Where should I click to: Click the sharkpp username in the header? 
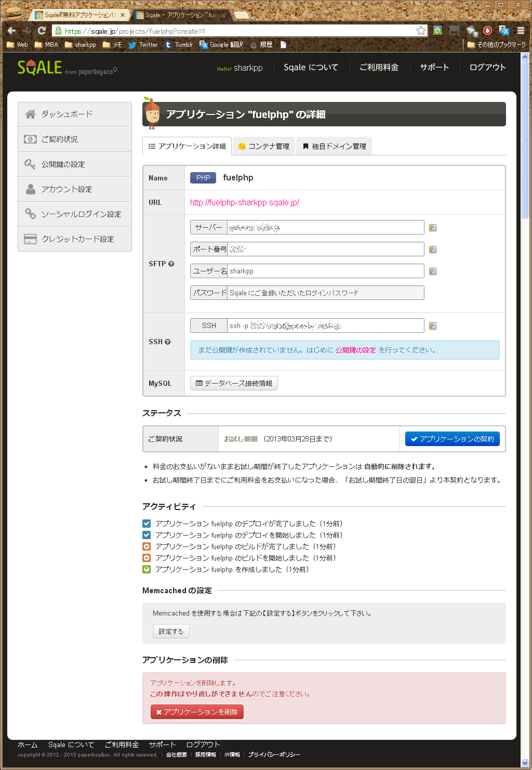tap(248, 68)
